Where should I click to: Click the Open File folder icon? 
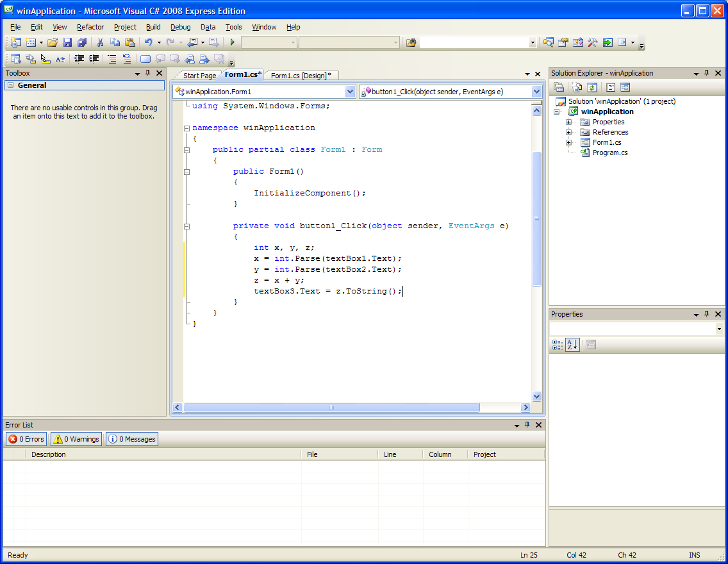(53, 43)
